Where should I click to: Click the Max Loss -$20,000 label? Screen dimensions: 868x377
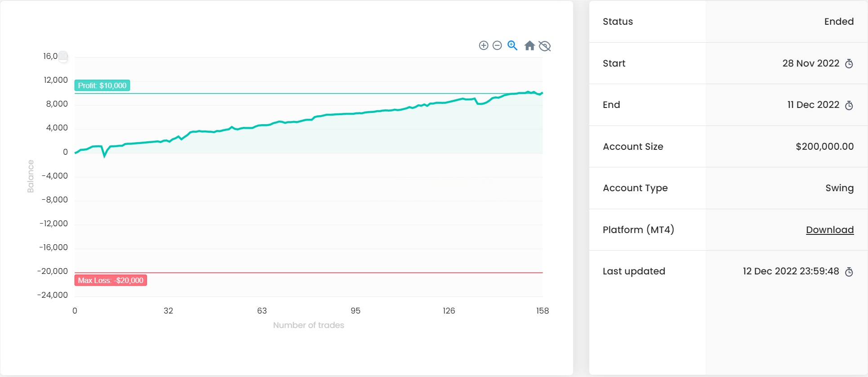tap(111, 280)
